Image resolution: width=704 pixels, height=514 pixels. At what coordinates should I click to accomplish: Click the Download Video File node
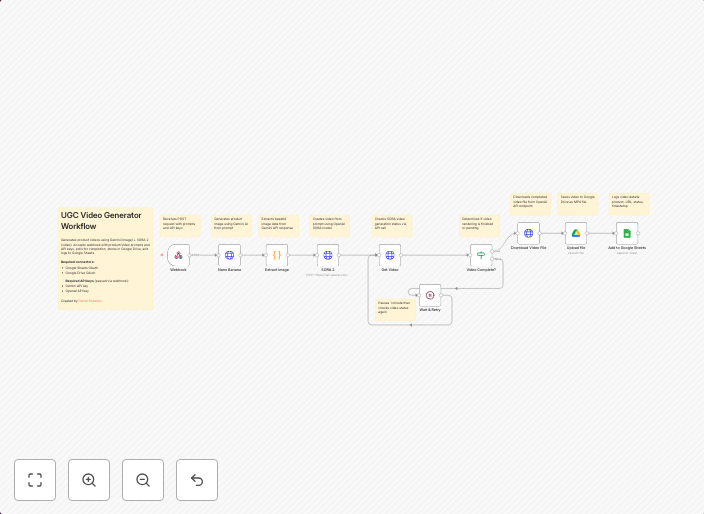point(528,233)
